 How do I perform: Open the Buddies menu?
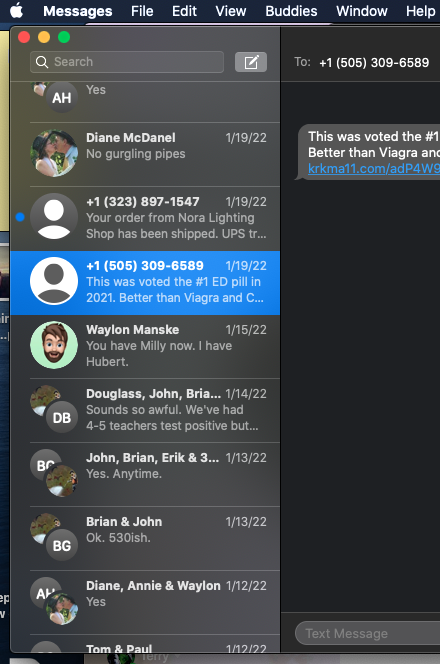pos(291,11)
